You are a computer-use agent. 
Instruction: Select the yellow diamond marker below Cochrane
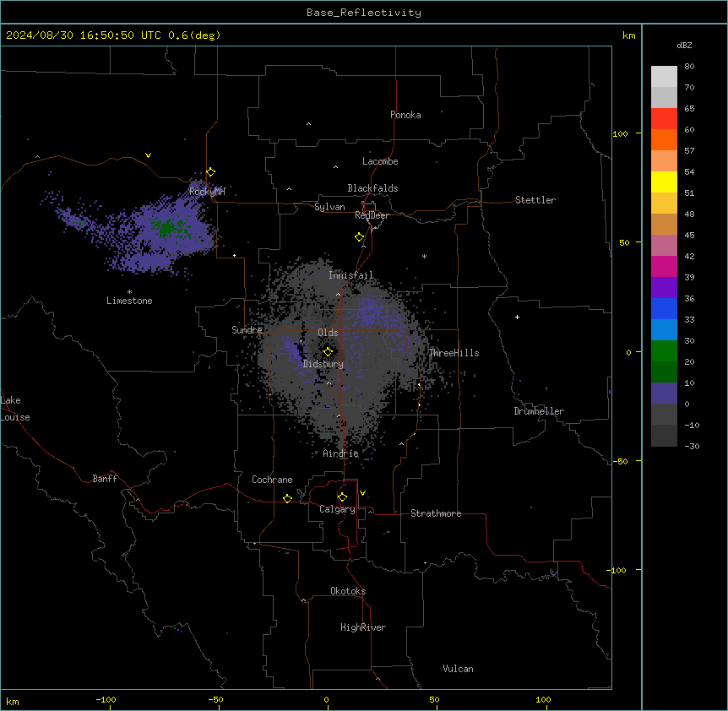(x=287, y=498)
